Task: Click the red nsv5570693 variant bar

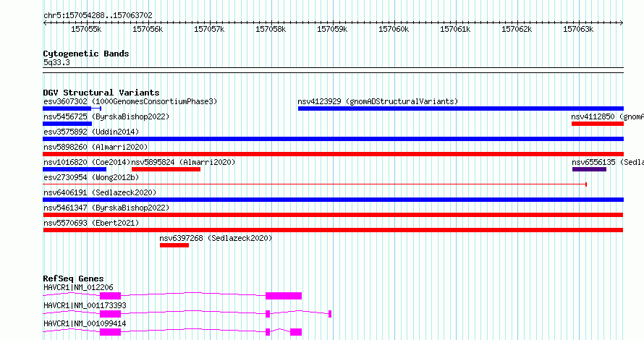Action: [333, 230]
